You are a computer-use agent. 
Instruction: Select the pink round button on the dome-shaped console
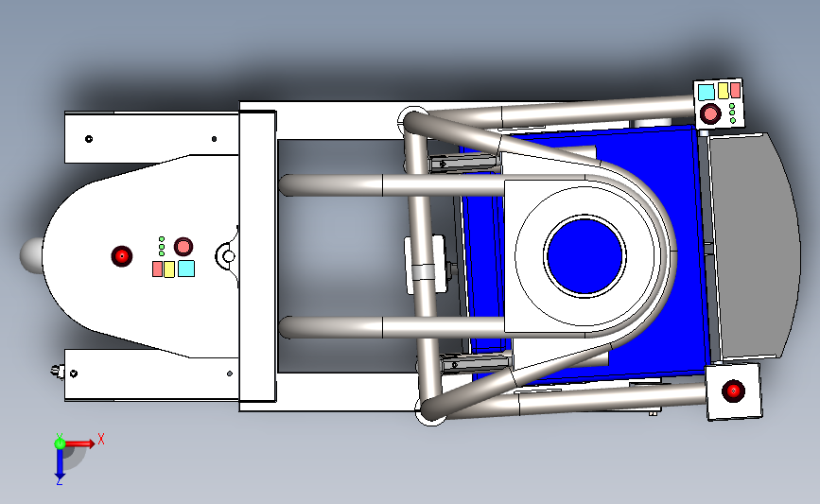coord(183,246)
